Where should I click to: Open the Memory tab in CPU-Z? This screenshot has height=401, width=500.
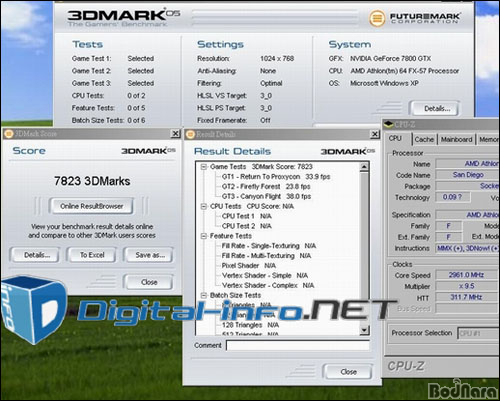point(488,139)
